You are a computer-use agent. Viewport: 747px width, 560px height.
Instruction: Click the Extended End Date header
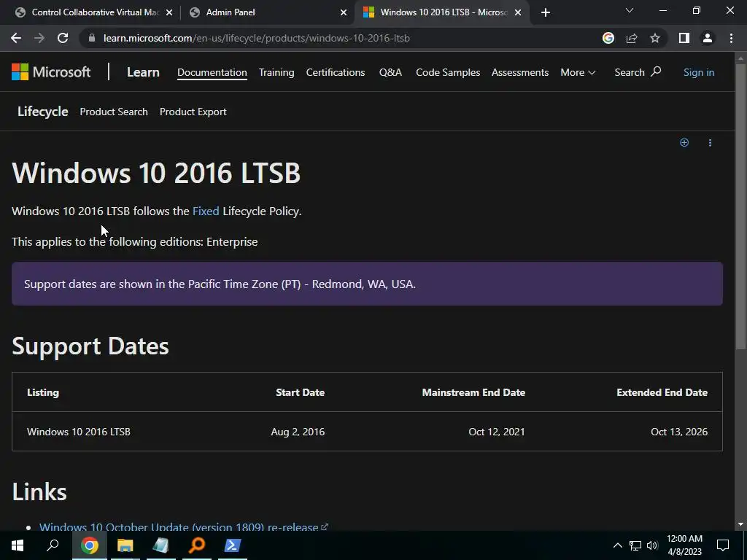coord(662,392)
